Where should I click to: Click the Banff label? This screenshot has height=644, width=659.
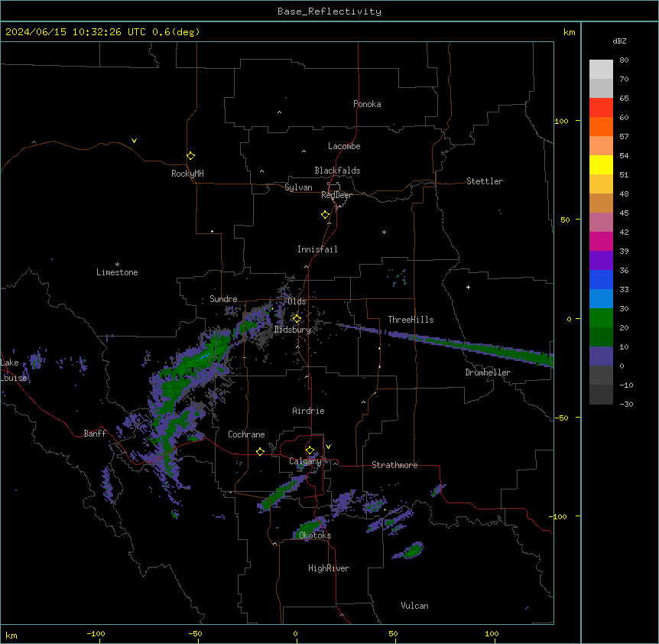pos(95,434)
